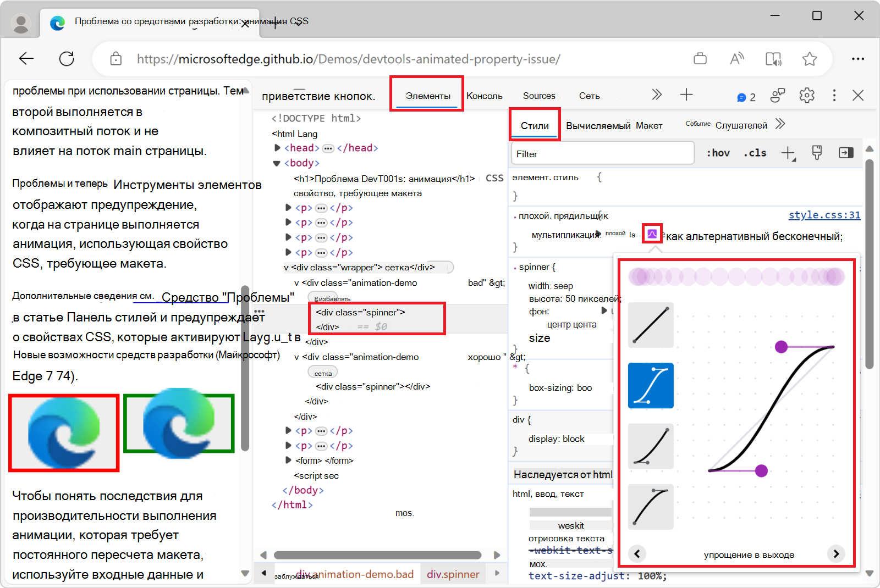880x588 pixels.
Task: Replay the easing preview animation strip
Action: (x=736, y=276)
